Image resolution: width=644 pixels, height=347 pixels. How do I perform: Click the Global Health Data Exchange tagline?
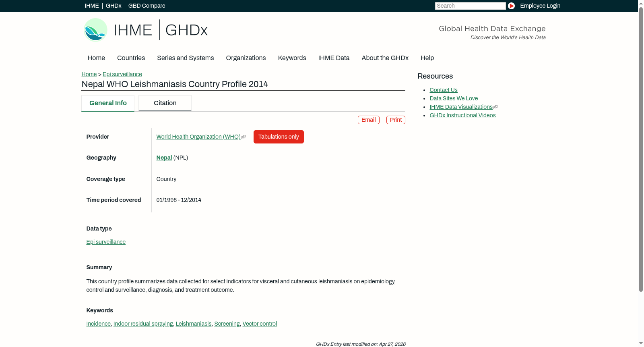coord(492,29)
